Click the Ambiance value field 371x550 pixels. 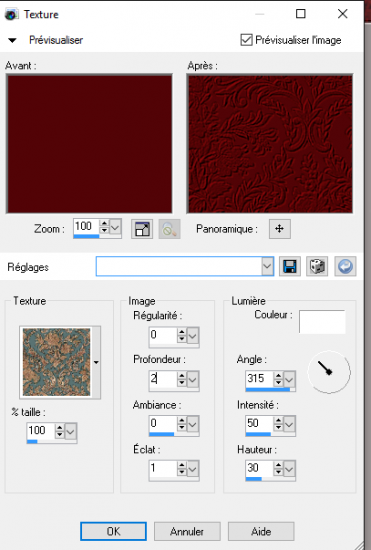[x=163, y=424]
